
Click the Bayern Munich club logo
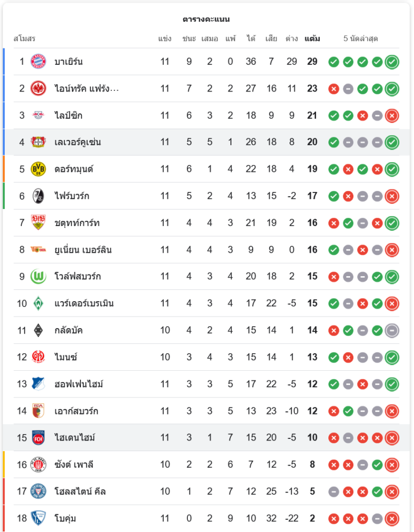point(38,62)
